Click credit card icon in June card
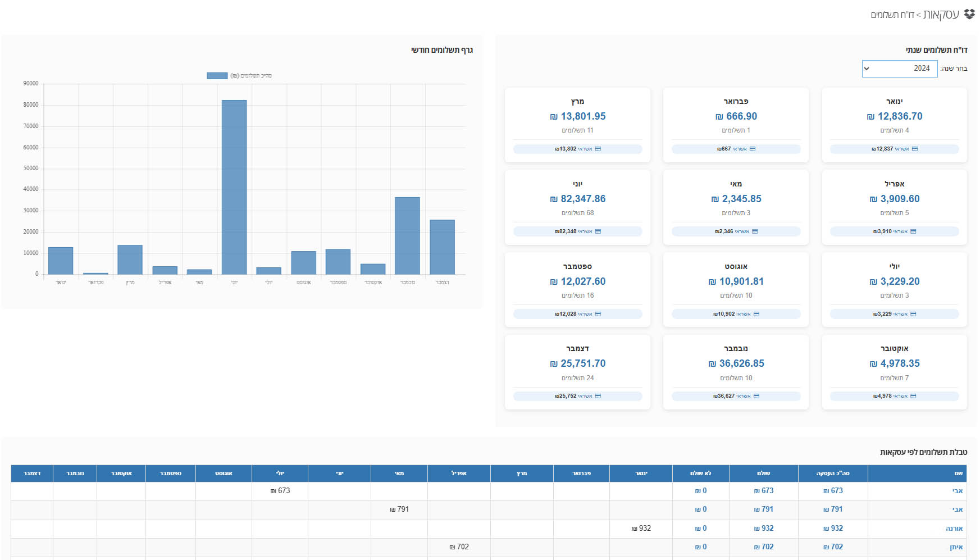Viewport: 980px width, 560px height. (x=598, y=231)
